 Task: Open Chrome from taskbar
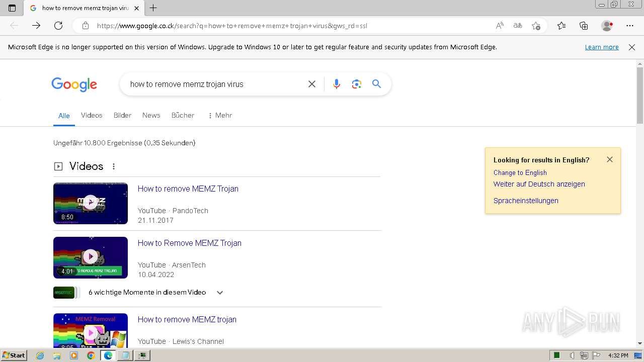(x=91, y=355)
